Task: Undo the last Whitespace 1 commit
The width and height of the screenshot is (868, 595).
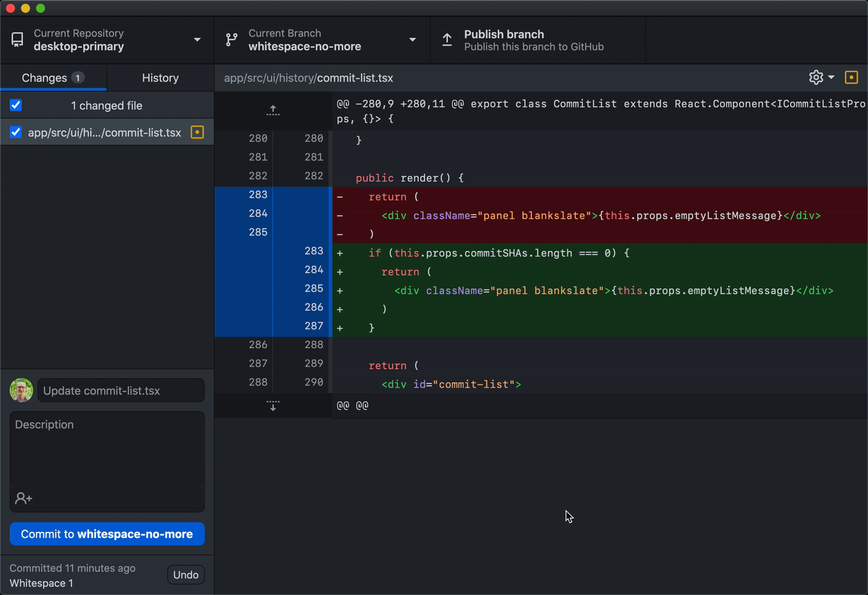Action: [x=186, y=575]
